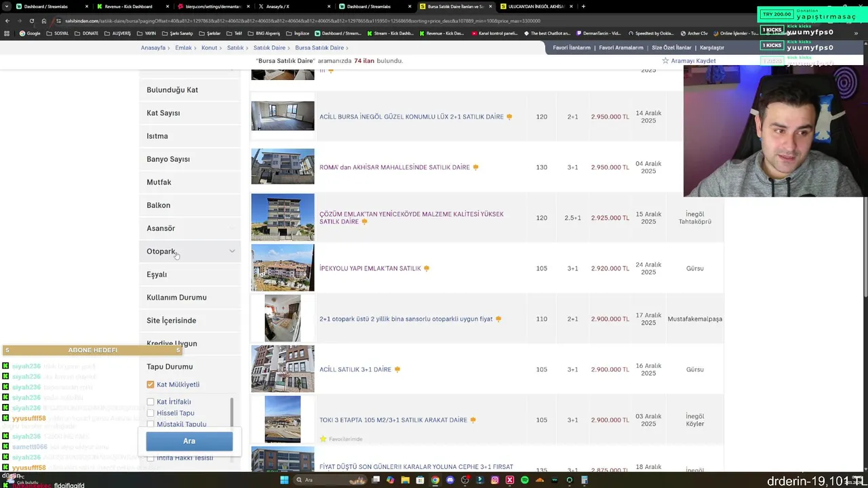Tick the Müstakil Tapulu checkbox

click(151, 424)
